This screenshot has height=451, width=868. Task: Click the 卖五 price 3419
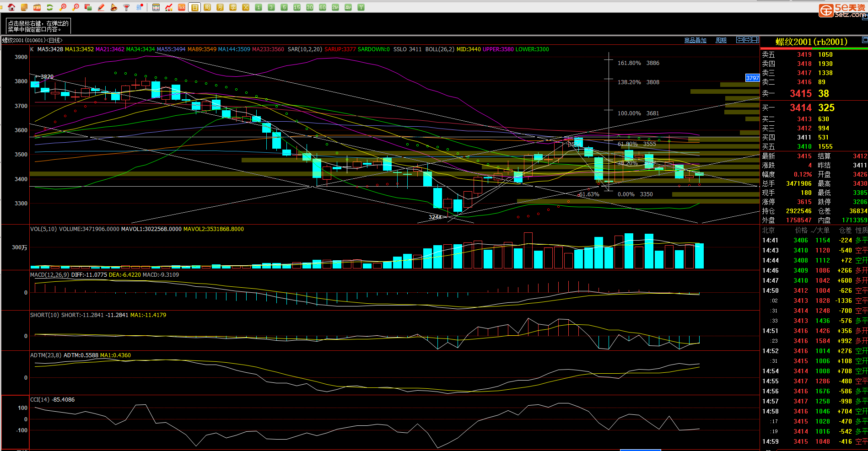[x=804, y=55]
